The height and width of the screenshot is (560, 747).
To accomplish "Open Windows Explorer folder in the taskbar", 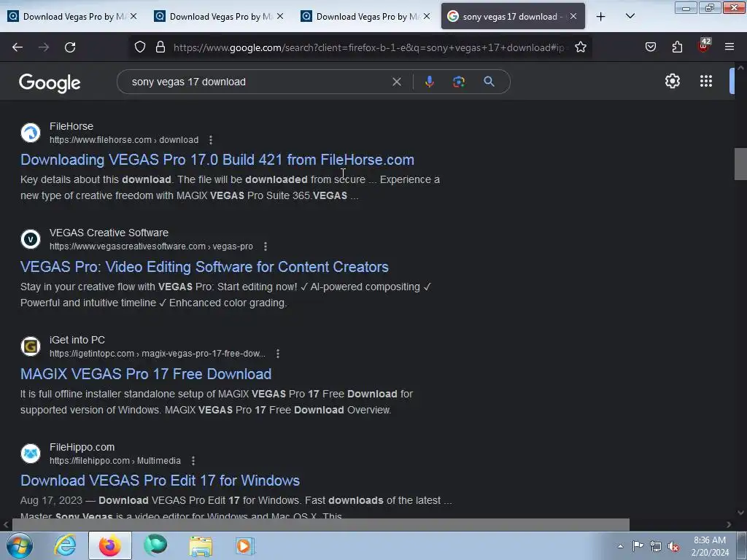I will pyautogui.click(x=201, y=545).
